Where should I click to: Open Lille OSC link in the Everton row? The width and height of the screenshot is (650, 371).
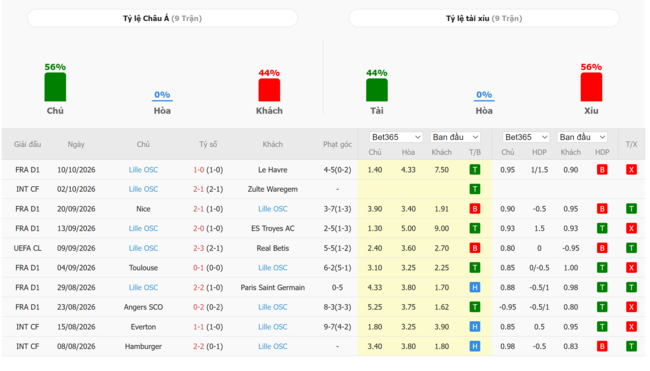(x=273, y=327)
